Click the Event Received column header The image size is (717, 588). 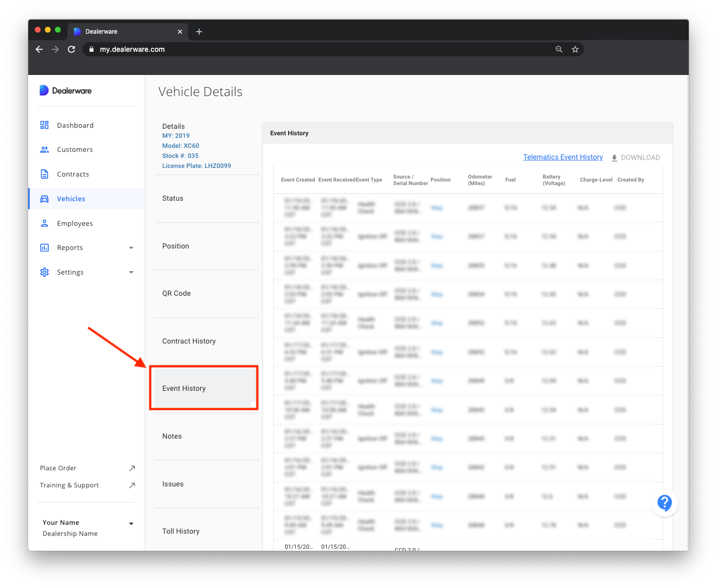[x=337, y=180]
